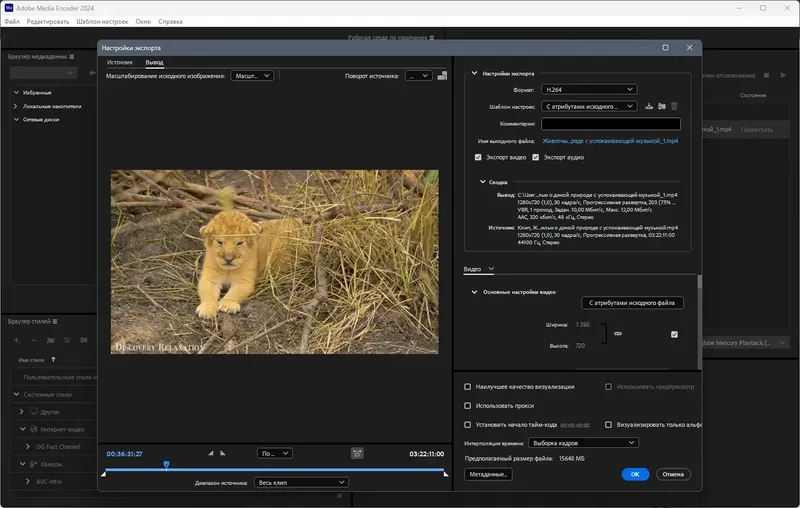Screen dimensions: 800x508
Task: Uncheck the Экспорт видео checkbox
Action: click(478, 157)
